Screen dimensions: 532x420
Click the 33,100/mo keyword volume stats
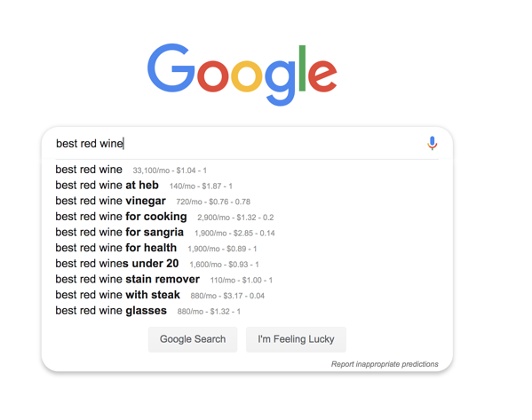tap(170, 170)
